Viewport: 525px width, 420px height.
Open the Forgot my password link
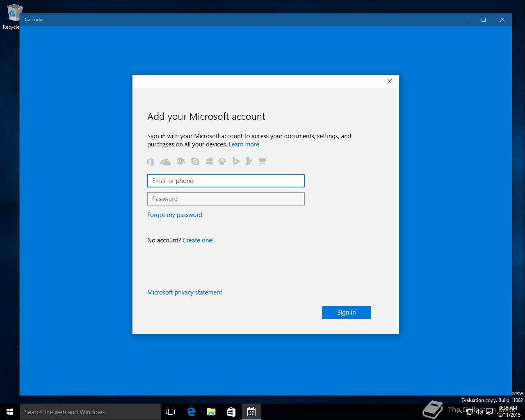pos(175,215)
